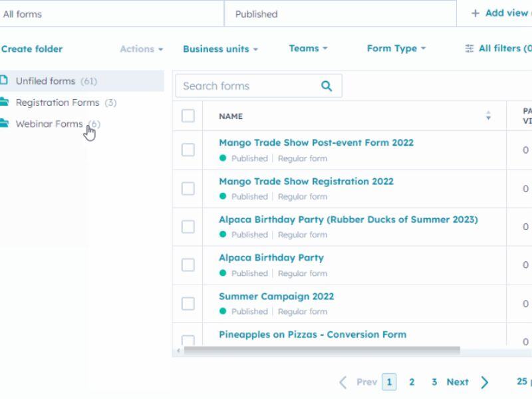Click the Unfiled forms document icon

point(4,80)
